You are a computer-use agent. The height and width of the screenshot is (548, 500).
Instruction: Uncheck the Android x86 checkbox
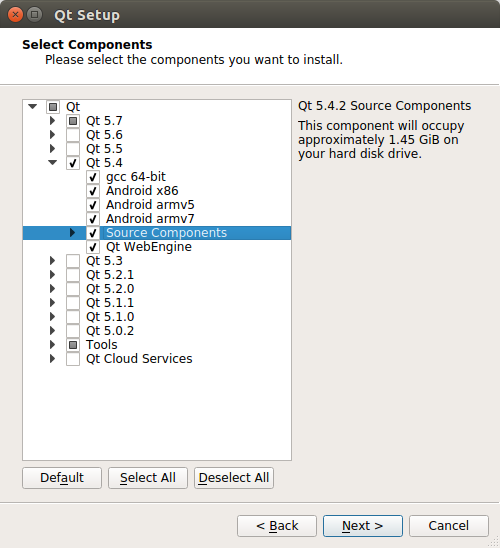click(93, 191)
